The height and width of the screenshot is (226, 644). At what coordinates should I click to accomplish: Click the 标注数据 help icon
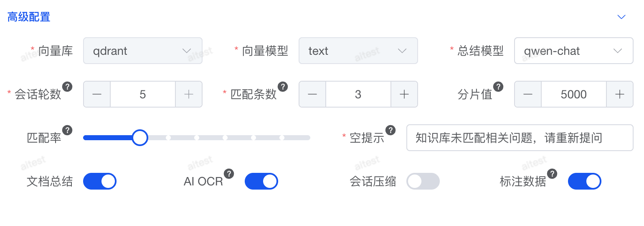coord(552,174)
